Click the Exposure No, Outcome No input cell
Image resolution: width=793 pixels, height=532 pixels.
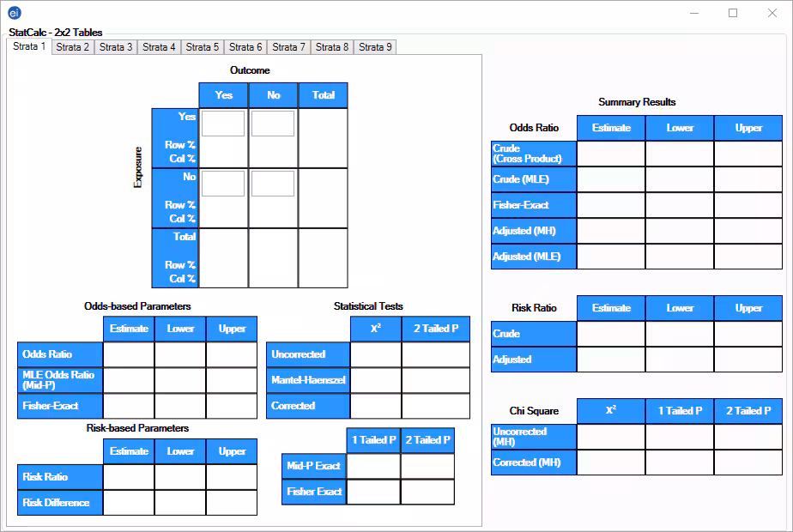coord(273,183)
